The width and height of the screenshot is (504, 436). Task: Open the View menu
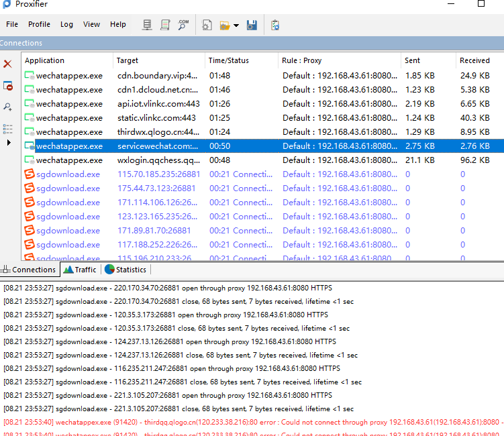pos(91,24)
